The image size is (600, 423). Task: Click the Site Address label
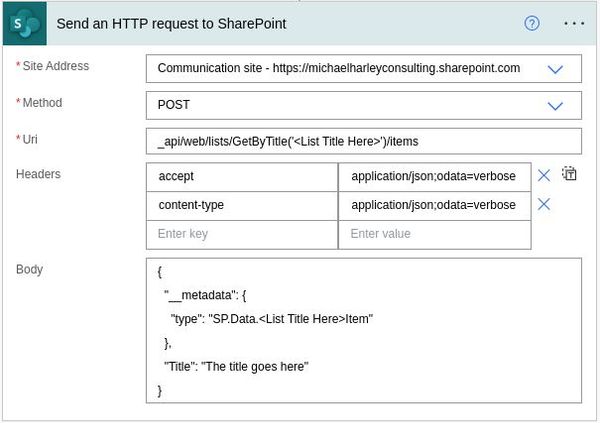tap(55, 66)
